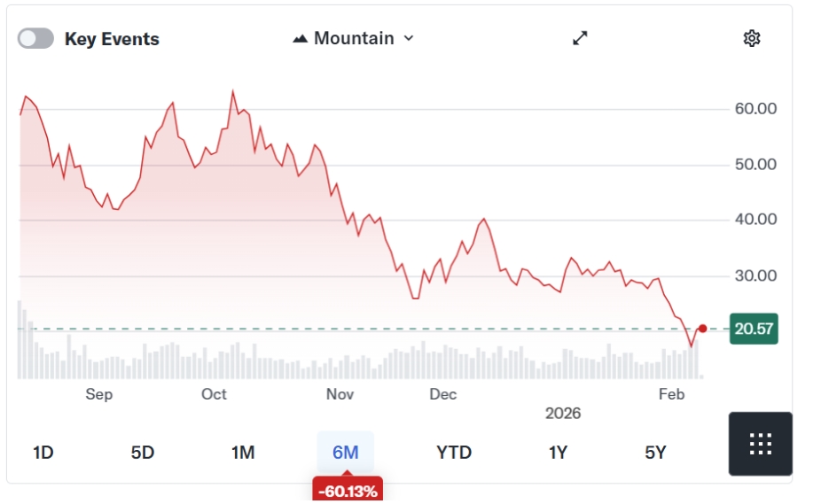Select the 6M time range
This screenshot has height=504, width=829.
point(345,453)
